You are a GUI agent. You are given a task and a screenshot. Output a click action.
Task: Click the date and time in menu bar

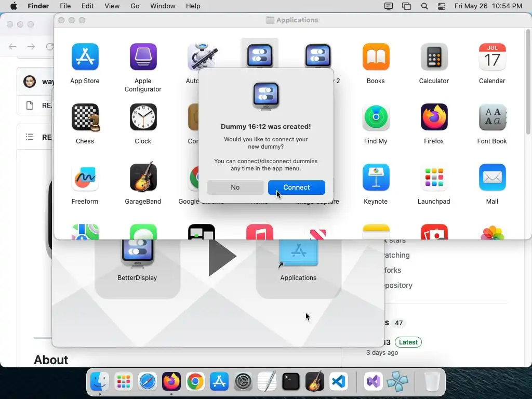point(488,6)
